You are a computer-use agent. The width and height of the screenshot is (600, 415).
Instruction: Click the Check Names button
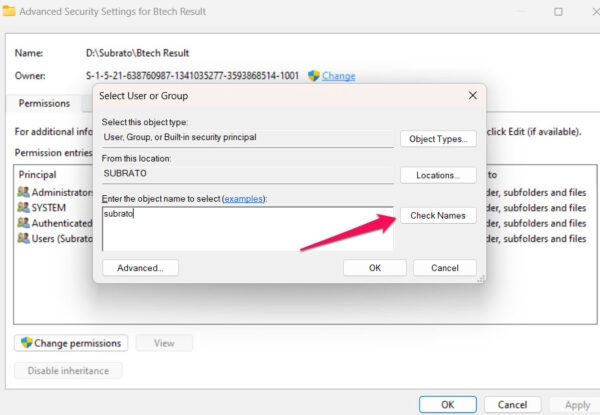[438, 215]
